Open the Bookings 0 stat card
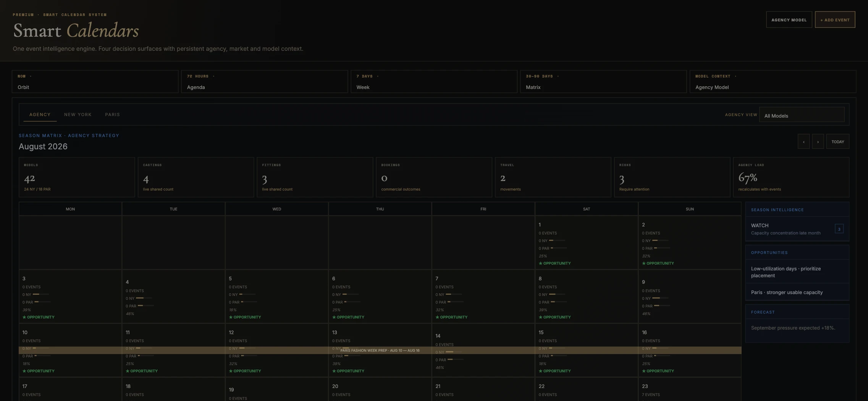868x401 pixels. [434, 177]
